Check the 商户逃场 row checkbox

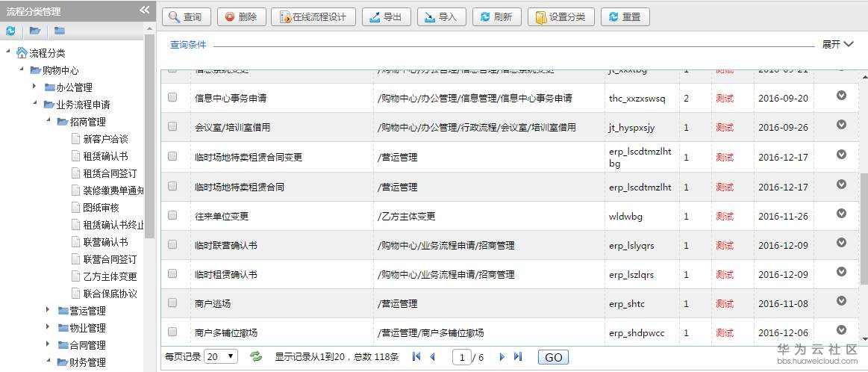point(172,303)
